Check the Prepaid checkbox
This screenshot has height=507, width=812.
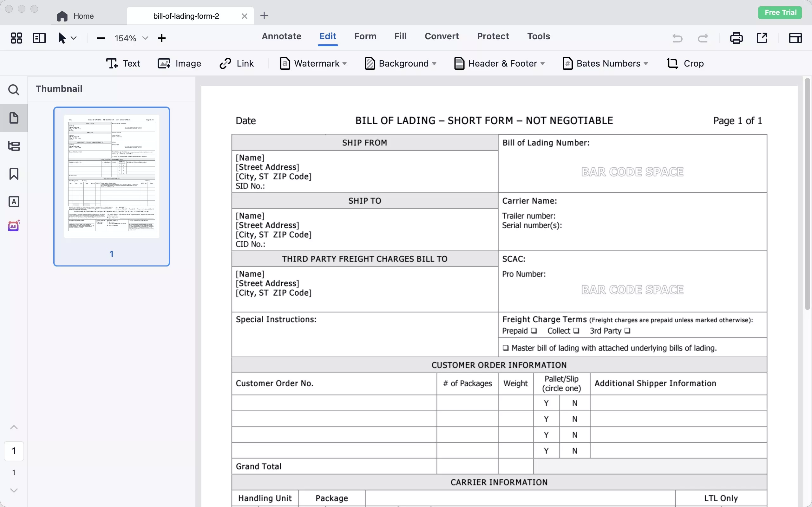tap(534, 331)
